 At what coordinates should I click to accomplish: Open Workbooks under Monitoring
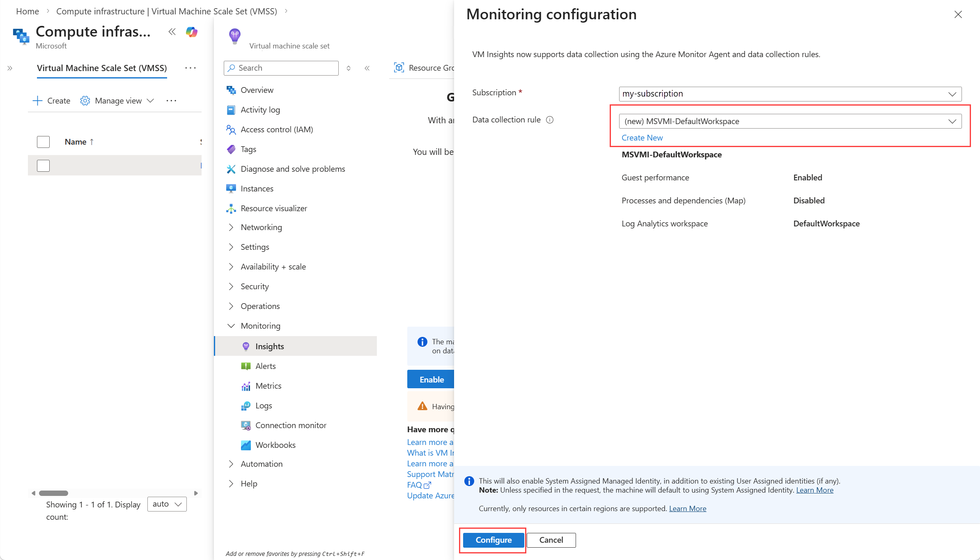coord(275,445)
